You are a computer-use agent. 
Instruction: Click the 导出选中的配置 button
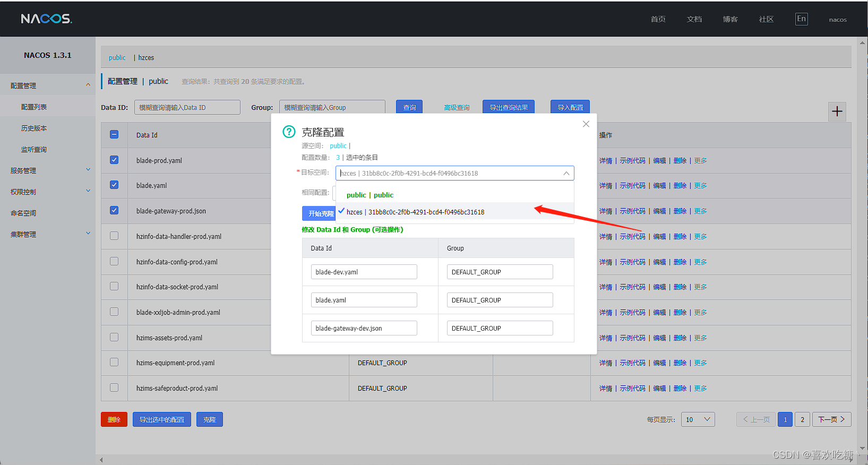tap(162, 419)
